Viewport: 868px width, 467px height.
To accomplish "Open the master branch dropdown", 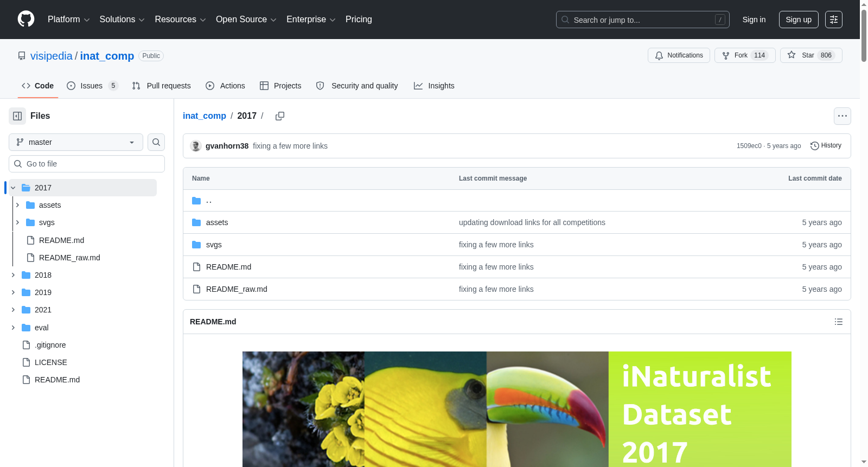I will tap(76, 142).
